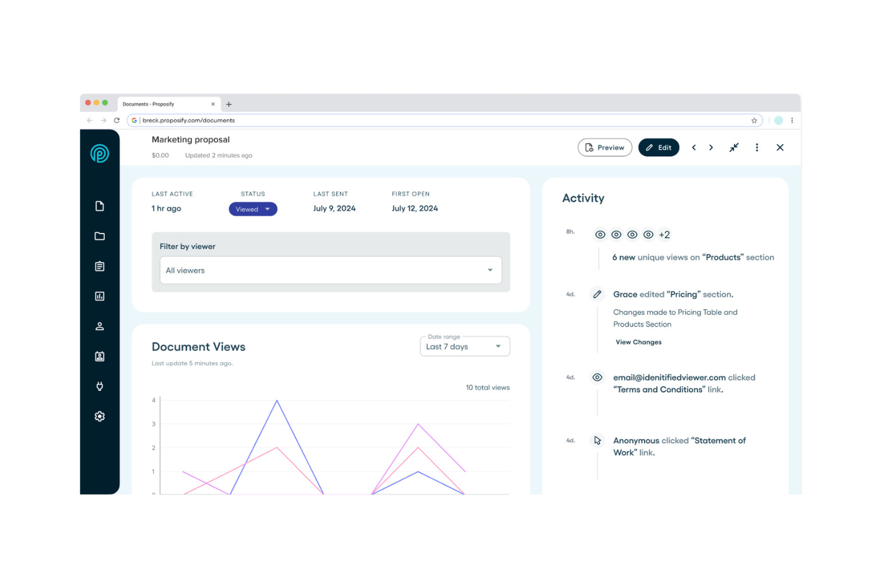This screenshot has width=882, height=588.
Task: Open a new browser tab
Action: [x=229, y=104]
